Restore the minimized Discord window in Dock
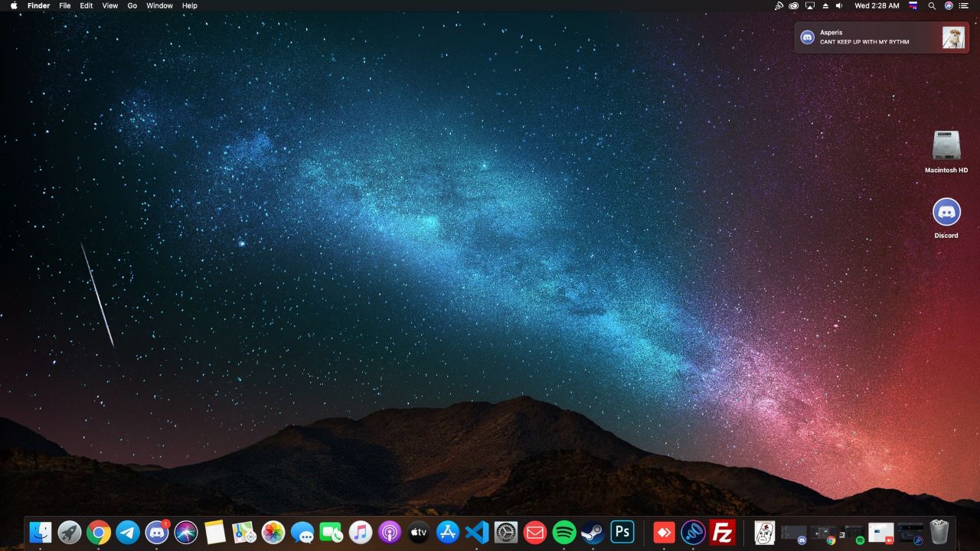This screenshot has height=551, width=980. pyautogui.click(x=794, y=533)
